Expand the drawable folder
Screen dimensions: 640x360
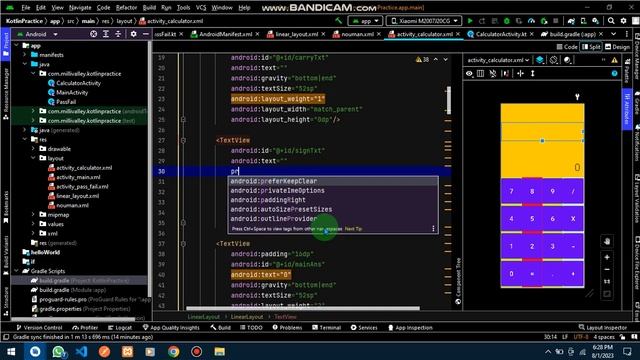coord(33,149)
